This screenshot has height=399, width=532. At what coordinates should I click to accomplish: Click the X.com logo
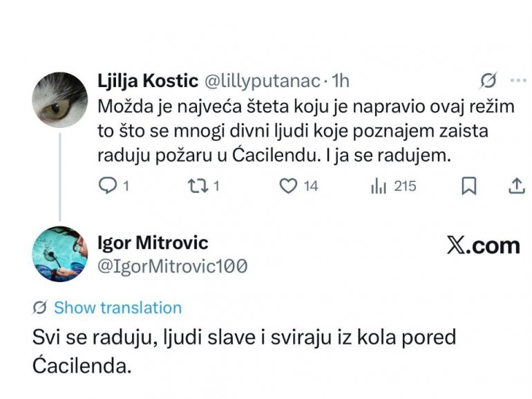coord(483,246)
